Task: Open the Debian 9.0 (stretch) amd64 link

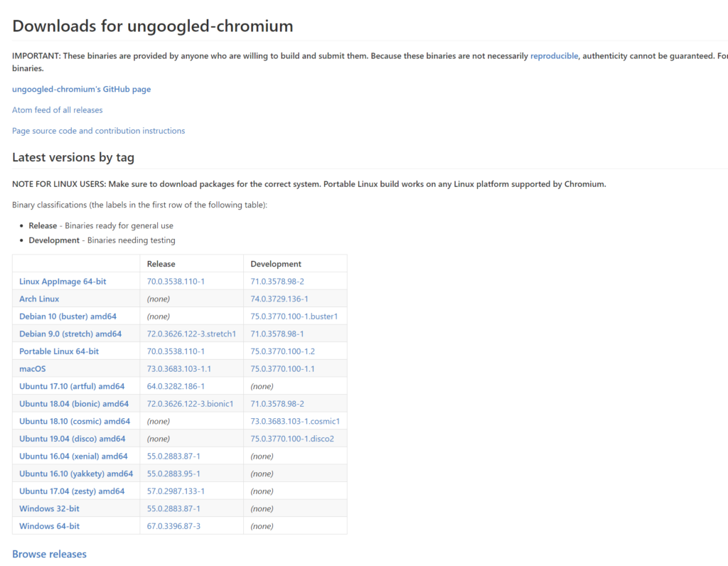Action: pyautogui.click(x=70, y=334)
